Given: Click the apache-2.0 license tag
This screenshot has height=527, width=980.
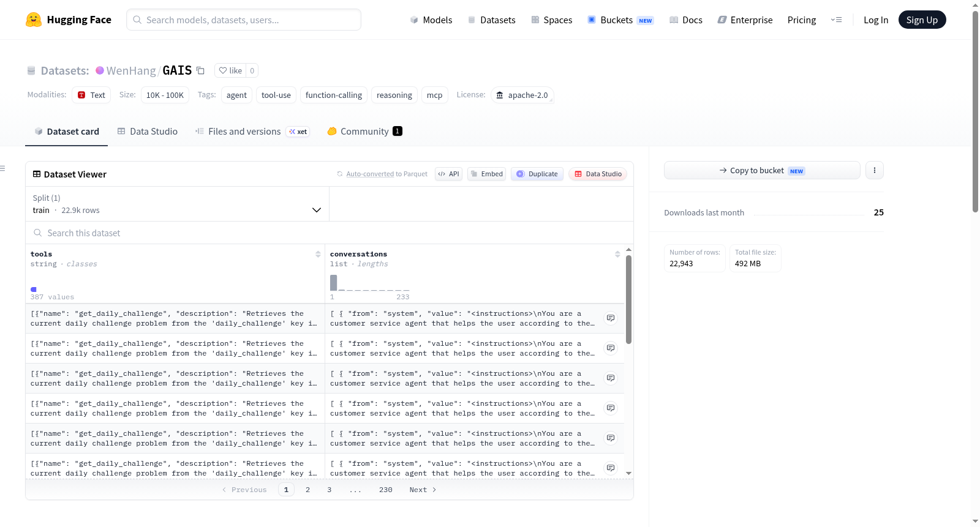Looking at the screenshot, I should point(522,95).
